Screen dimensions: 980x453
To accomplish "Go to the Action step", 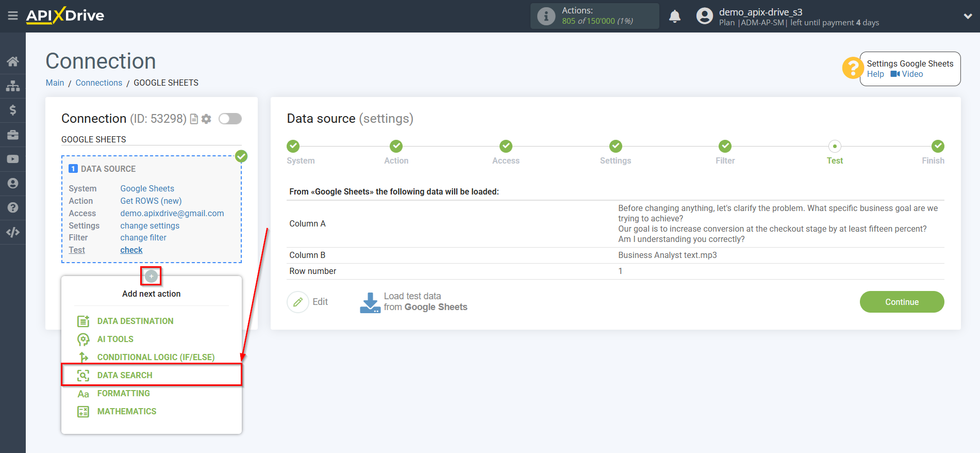I will pyautogui.click(x=396, y=147).
